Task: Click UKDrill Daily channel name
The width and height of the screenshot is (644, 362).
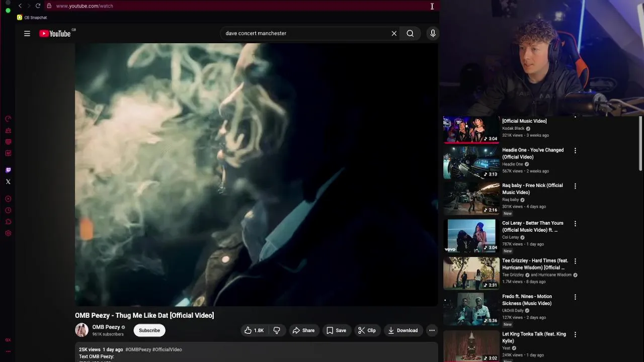Action: pyautogui.click(x=513, y=311)
